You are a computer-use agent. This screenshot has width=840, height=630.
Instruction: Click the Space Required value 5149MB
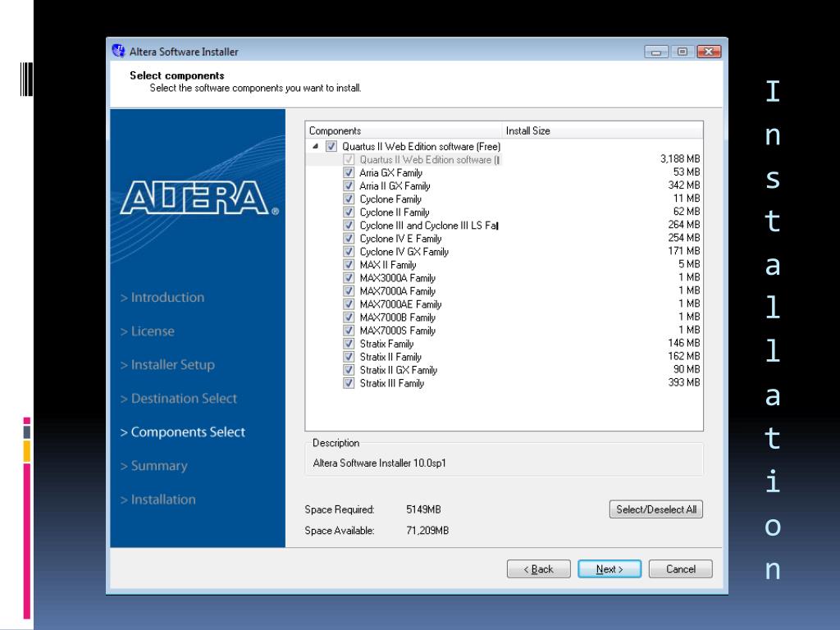click(x=423, y=509)
